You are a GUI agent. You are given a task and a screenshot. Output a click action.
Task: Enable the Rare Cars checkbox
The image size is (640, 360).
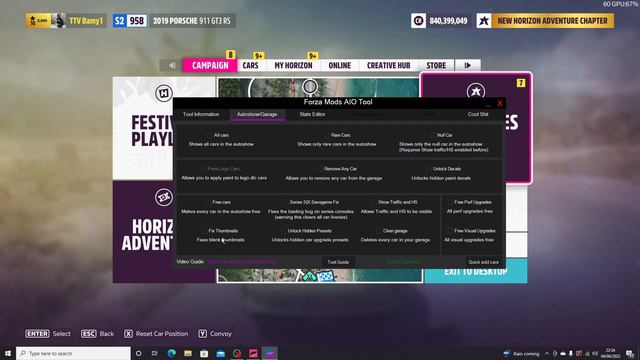pos(328,135)
